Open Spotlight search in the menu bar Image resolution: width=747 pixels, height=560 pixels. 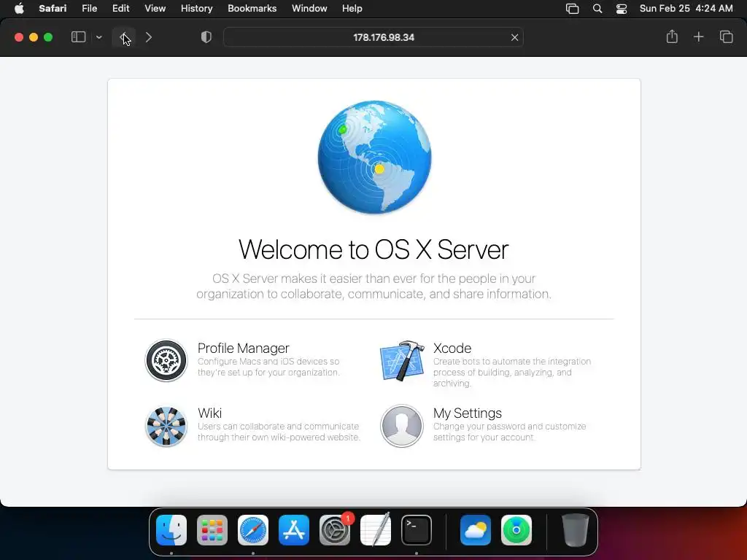[x=597, y=9]
